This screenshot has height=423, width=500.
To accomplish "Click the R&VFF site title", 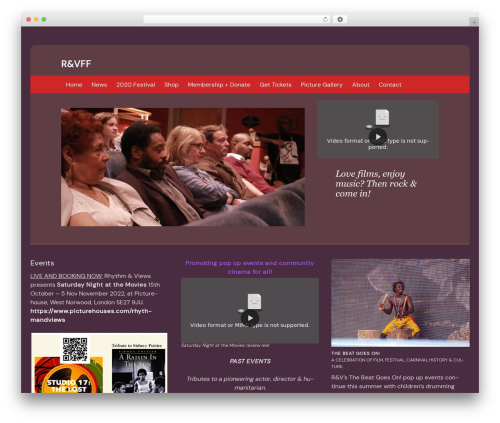I will [x=76, y=64].
